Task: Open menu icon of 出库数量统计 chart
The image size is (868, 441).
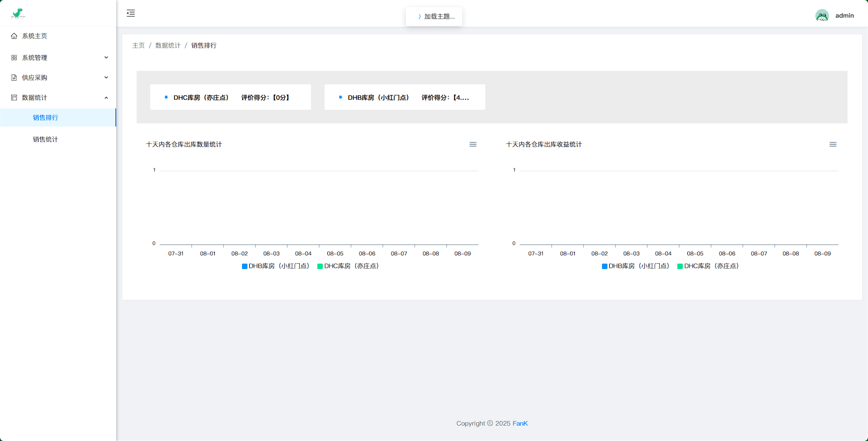Action: [473, 144]
